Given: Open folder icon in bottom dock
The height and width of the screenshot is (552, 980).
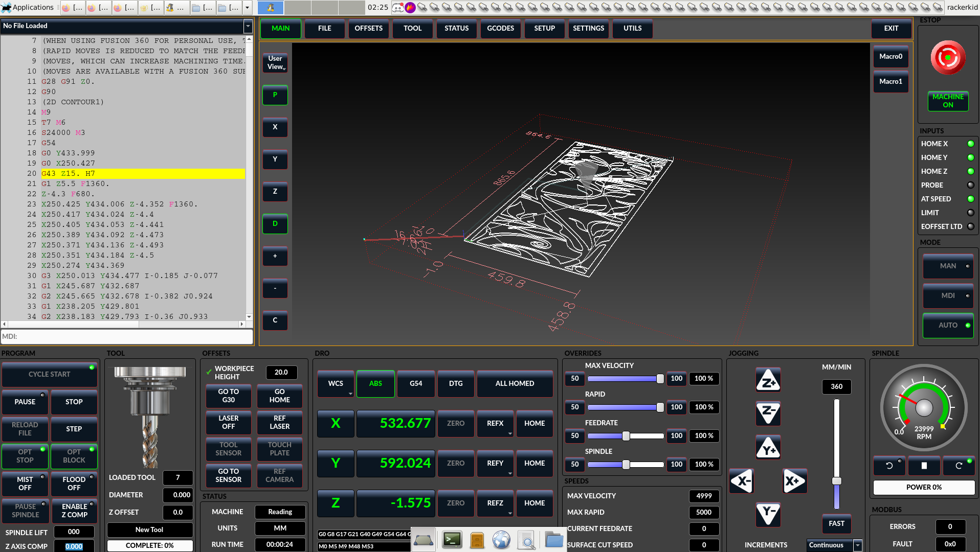Looking at the screenshot, I should coord(554,540).
